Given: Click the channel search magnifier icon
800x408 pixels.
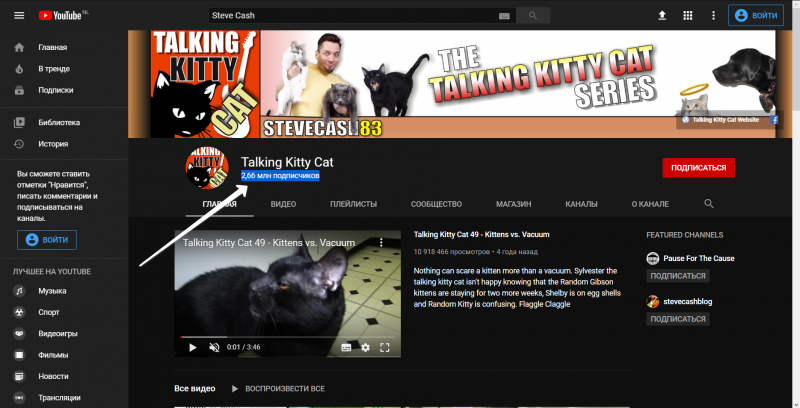Looking at the screenshot, I should (x=709, y=203).
